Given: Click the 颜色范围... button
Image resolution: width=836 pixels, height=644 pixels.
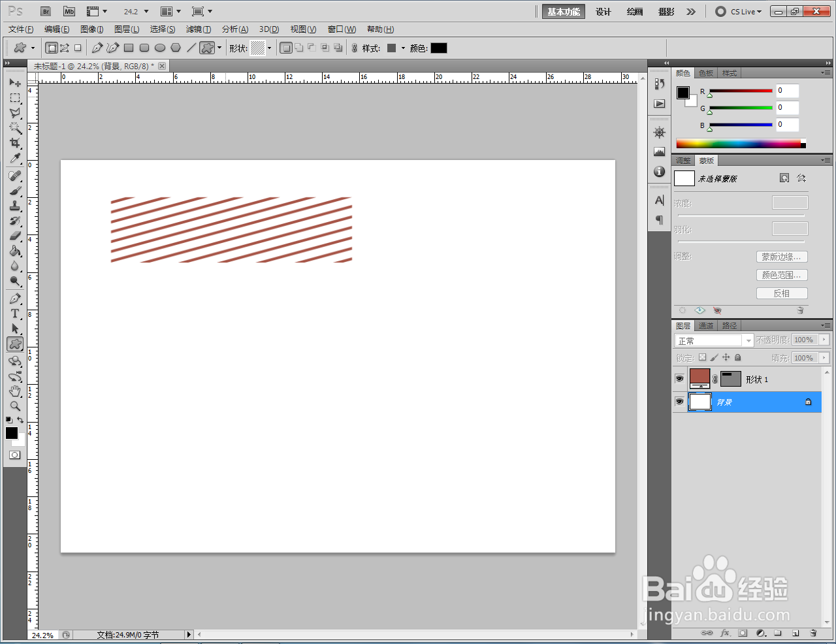Looking at the screenshot, I should (782, 275).
